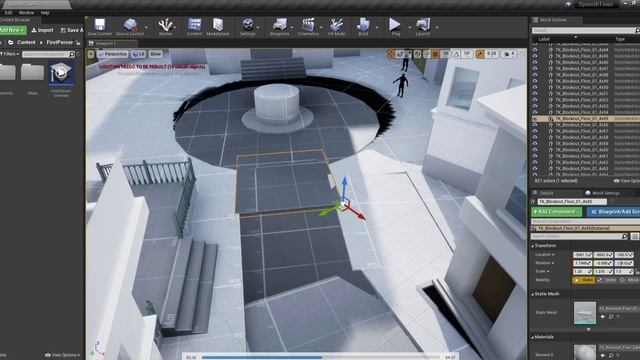The height and width of the screenshot is (360, 640).
Task: Click the Blueprint/Add Script button
Action: (613, 212)
